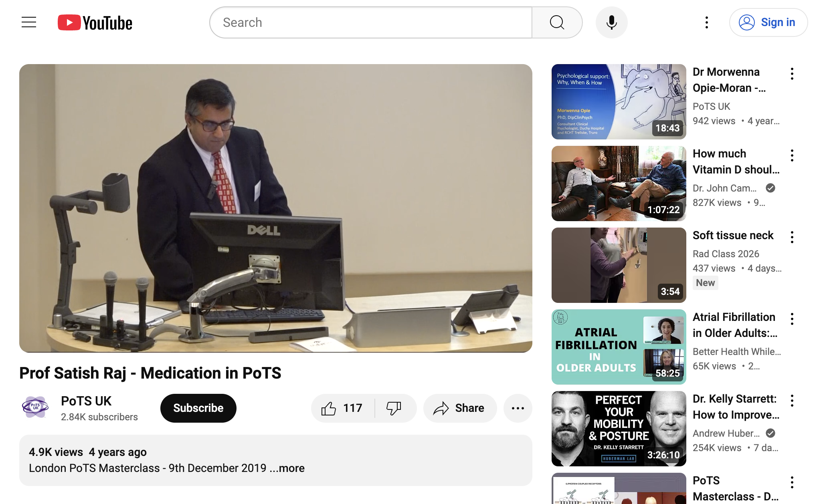Click the 2.84K subscribers text

pos(99,417)
